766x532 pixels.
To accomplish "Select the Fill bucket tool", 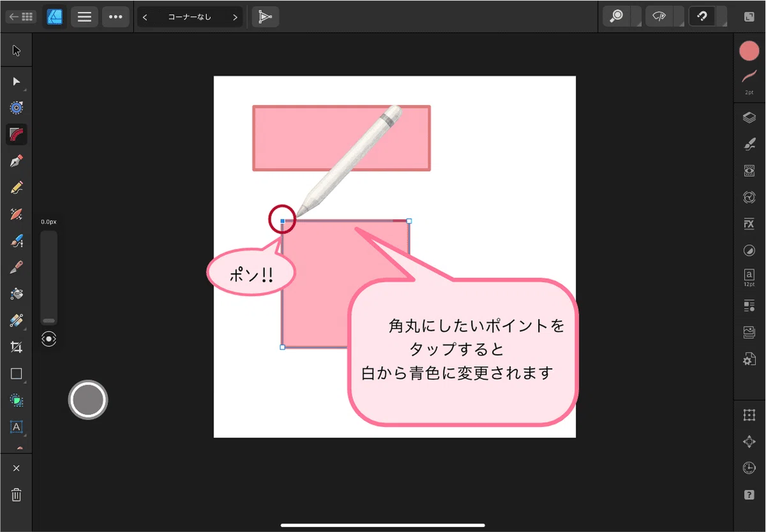I will click(x=17, y=293).
